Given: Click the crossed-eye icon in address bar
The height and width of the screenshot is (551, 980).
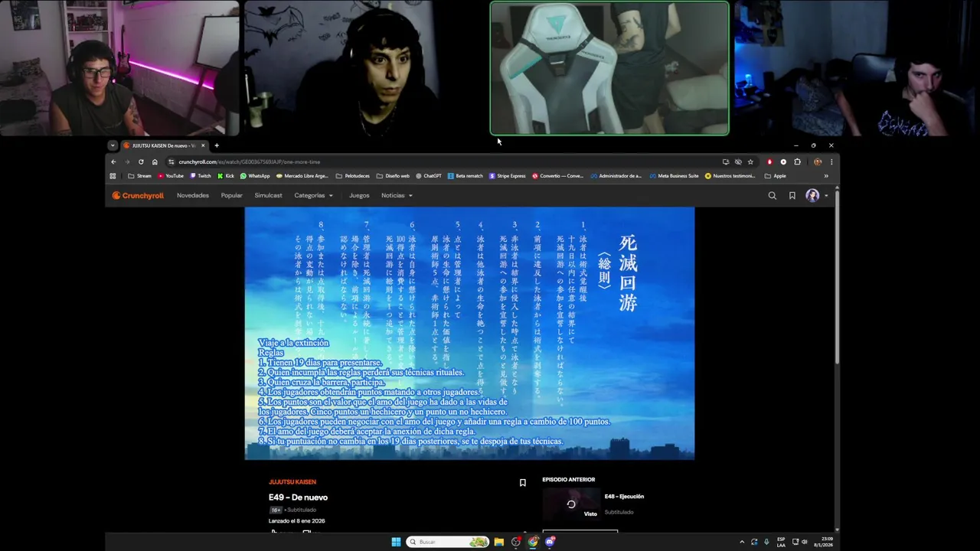Looking at the screenshot, I should coord(738,162).
